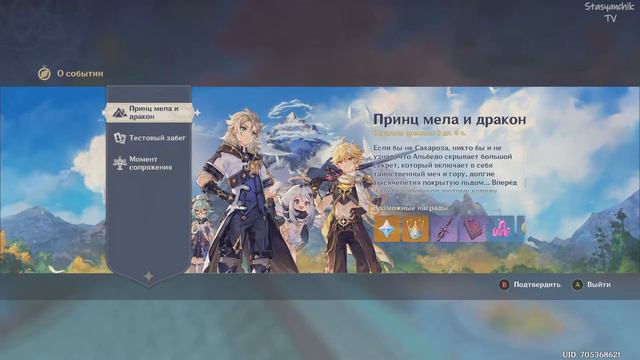The image size is (640, 360).
Task: Click the О событии header text
Action: 80,73
